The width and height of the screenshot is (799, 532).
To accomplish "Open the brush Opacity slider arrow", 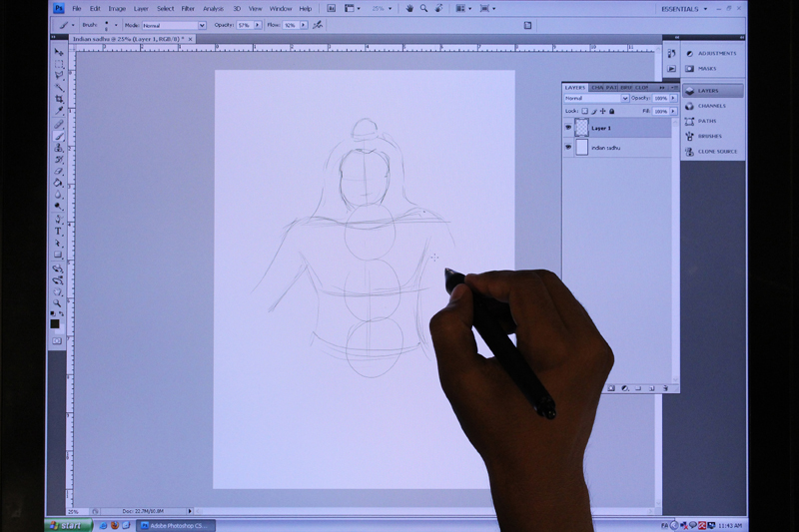I will point(259,25).
